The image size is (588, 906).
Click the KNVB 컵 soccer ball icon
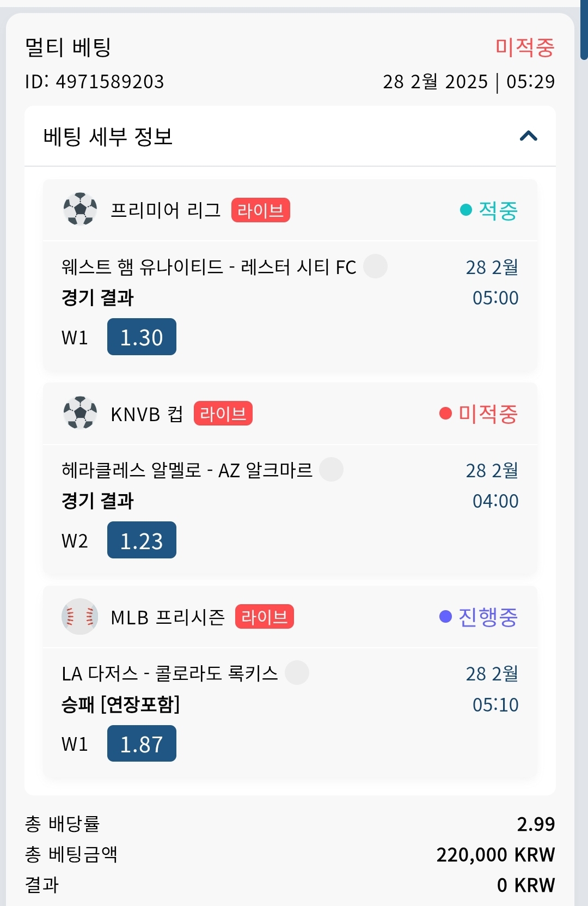click(x=80, y=413)
